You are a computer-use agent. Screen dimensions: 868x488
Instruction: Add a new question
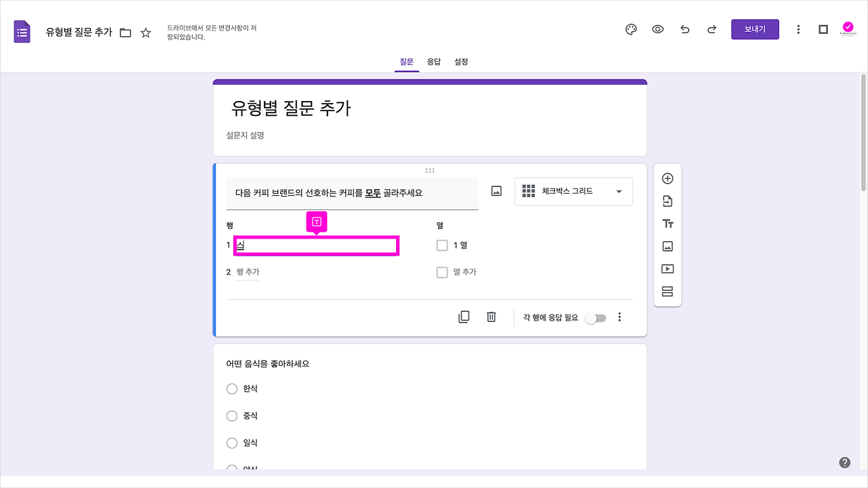[x=667, y=178]
